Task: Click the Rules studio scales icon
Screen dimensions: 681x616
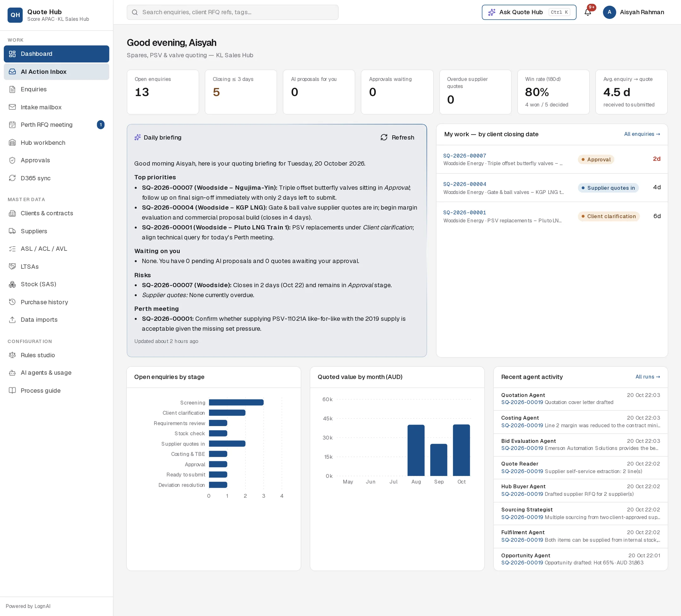Action: tap(13, 355)
